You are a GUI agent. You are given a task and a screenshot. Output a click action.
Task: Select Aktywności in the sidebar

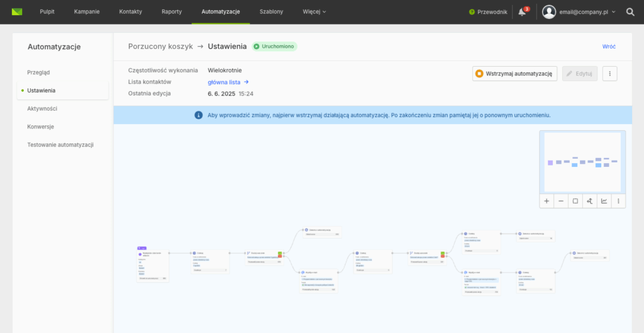42,108
